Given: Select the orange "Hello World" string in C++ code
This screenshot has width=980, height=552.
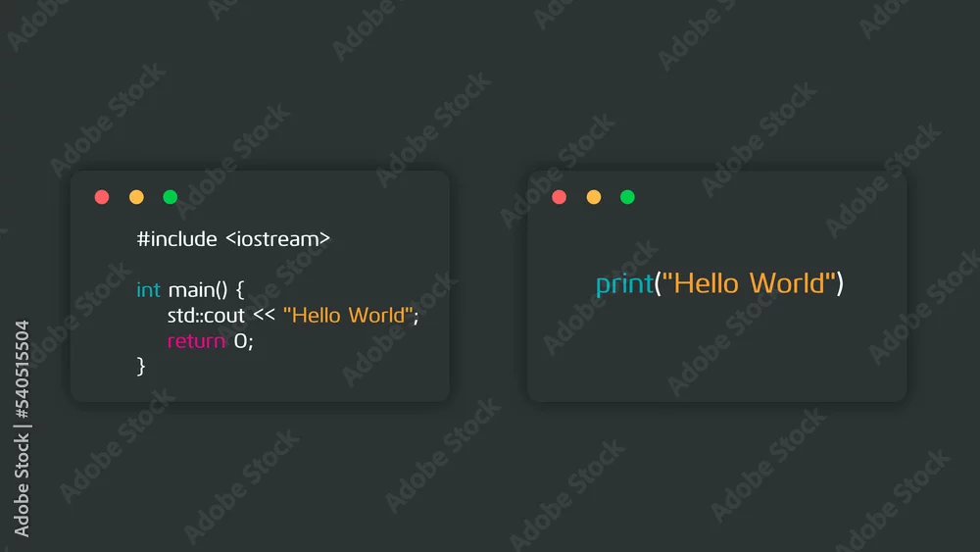Looking at the screenshot, I should click(x=348, y=315).
